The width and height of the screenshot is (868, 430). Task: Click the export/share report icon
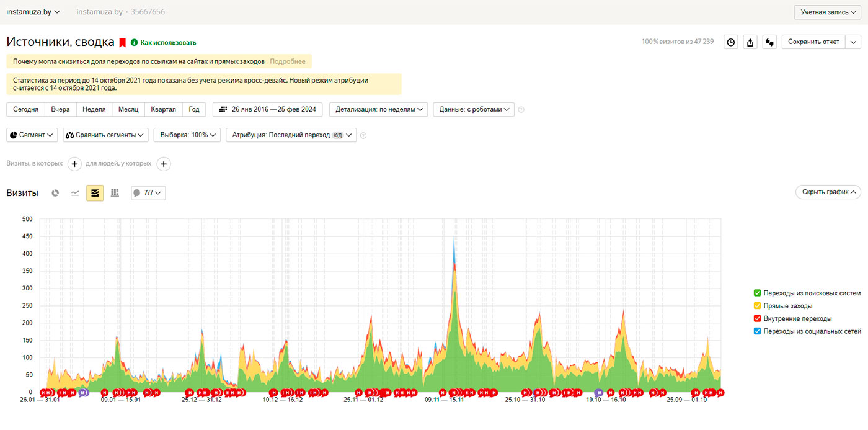pyautogui.click(x=750, y=42)
